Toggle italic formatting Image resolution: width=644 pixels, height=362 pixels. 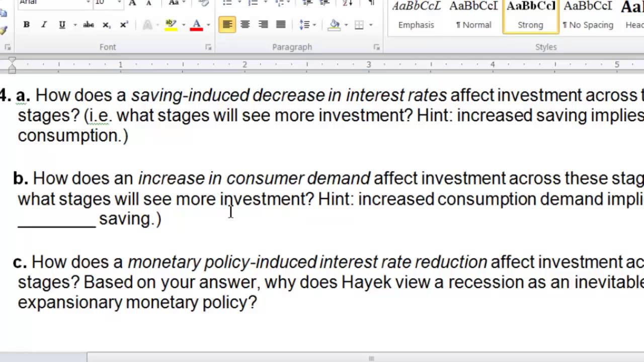click(44, 25)
